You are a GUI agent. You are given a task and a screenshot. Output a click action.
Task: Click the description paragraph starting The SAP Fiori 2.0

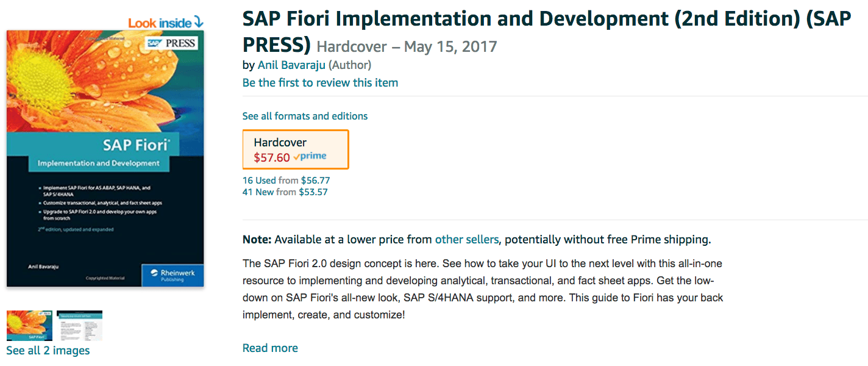(483, 290)
